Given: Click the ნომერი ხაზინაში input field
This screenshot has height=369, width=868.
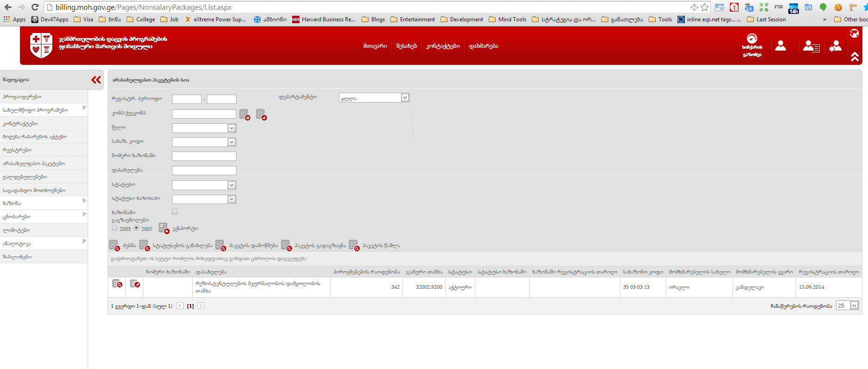Looking at the screenshot, I should coord(204,156).
